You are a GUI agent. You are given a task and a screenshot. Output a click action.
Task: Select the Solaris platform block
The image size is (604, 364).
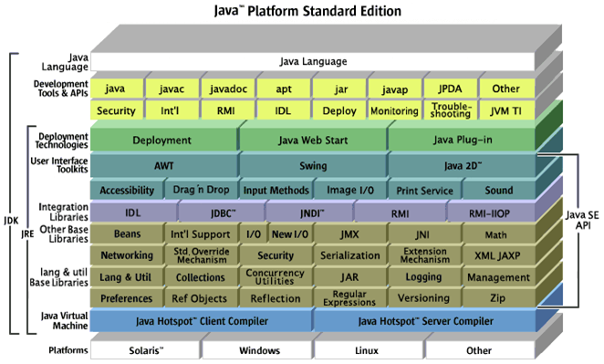click(x=145, y=350)
